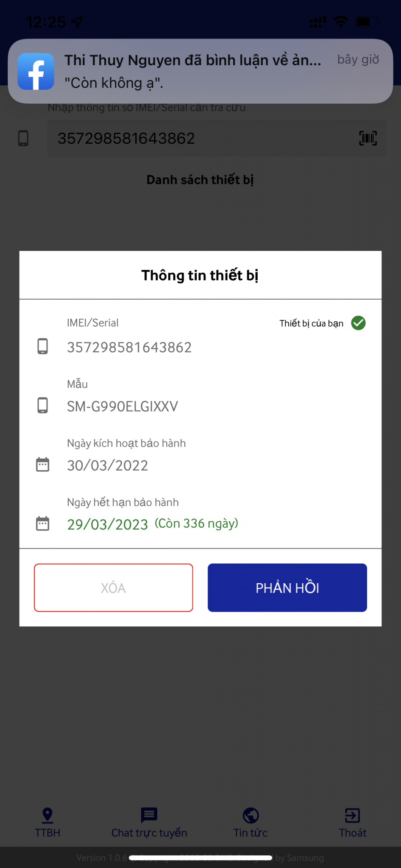Open the Tin tức tab

251,822
